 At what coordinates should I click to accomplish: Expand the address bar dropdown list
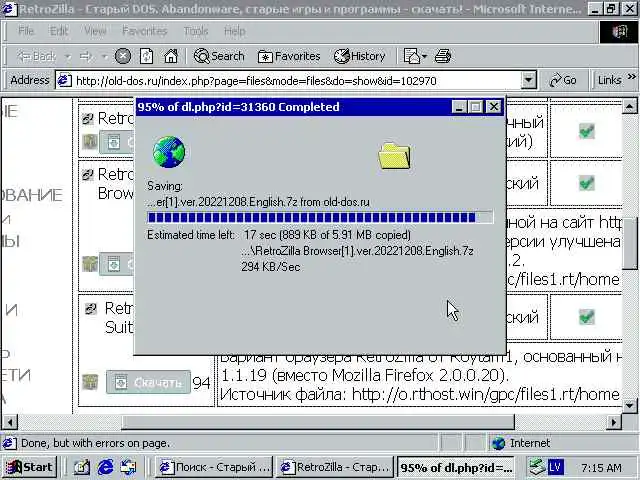point(529,80)
